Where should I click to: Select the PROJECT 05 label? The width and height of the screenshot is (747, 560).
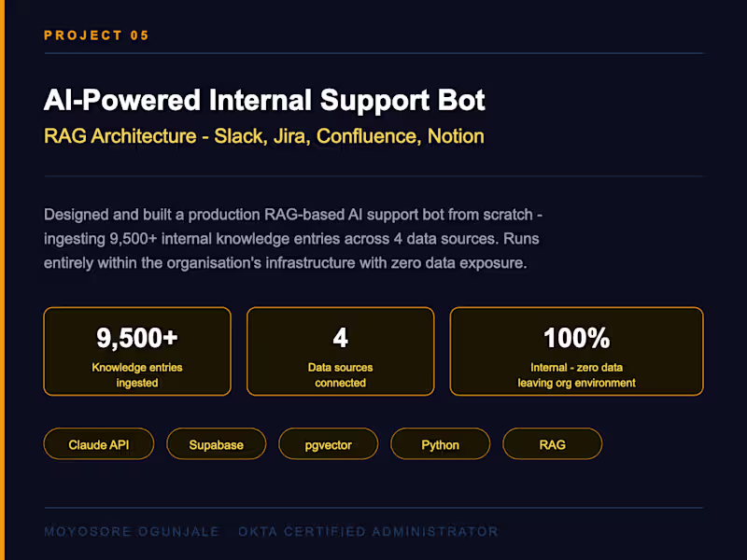(x=97, y=35)
